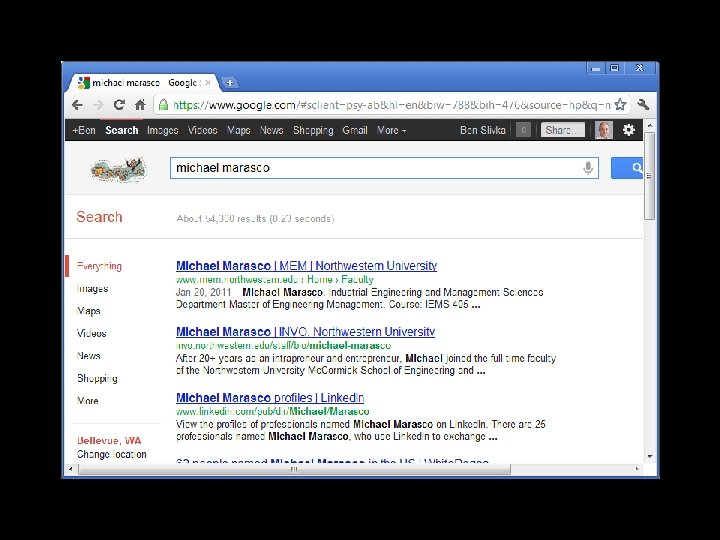The width and height of the screenshot is (720, 540).
Task: Expand the More dropdown in Google bar
Action: pyautogui.click(x=391, y=130)
